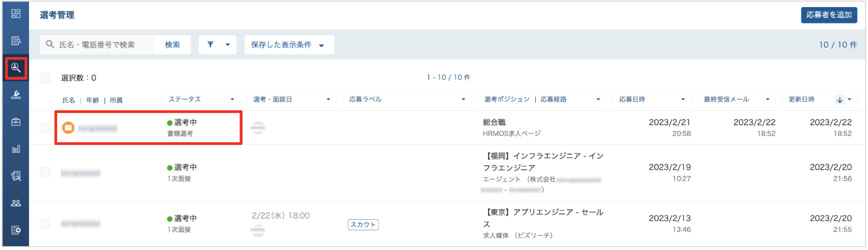868x250 pixels.
Task: Open the 選考・面談日 column filter
Action: 291,99
